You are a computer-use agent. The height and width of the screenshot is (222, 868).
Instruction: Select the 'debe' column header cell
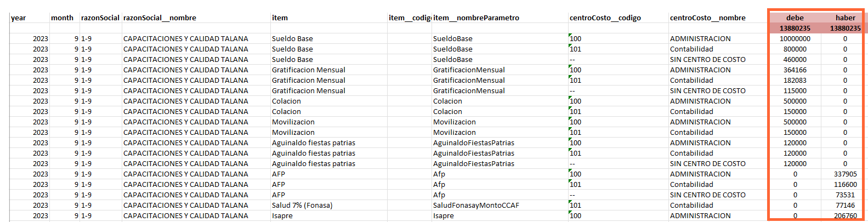[795, 18]
